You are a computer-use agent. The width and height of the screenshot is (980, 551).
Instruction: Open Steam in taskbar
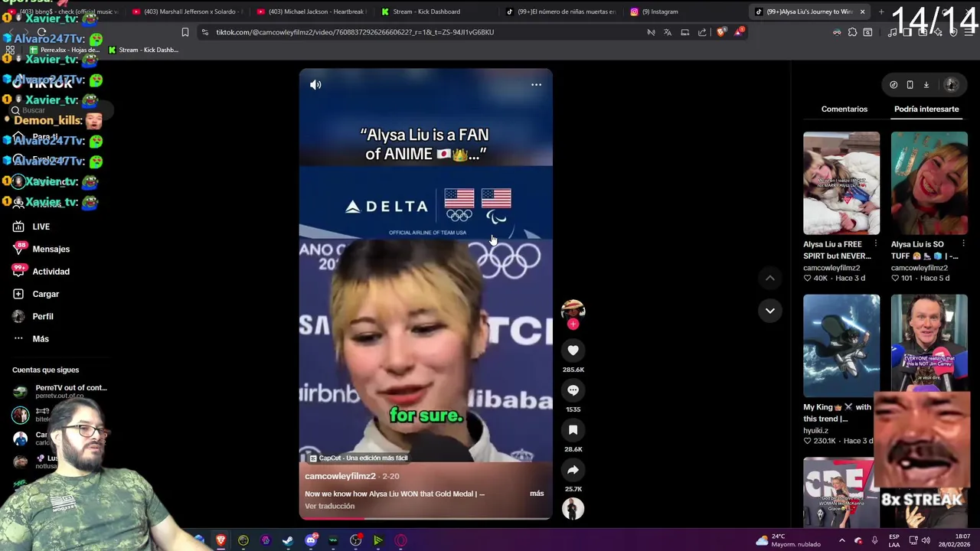[288, 540]
